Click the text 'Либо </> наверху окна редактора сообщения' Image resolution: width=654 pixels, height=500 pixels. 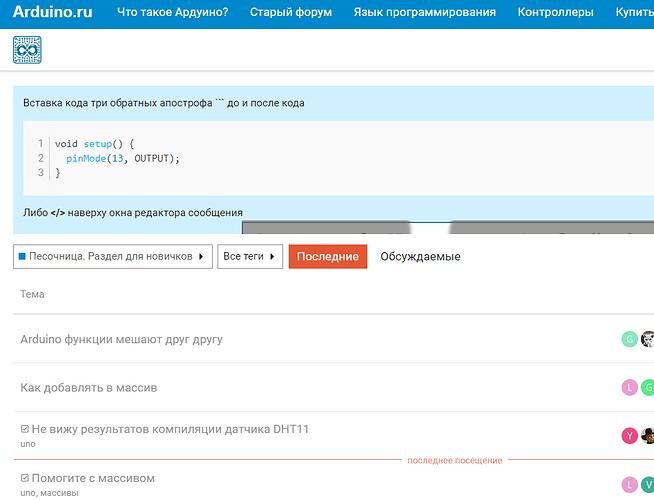tap(133, 213)
